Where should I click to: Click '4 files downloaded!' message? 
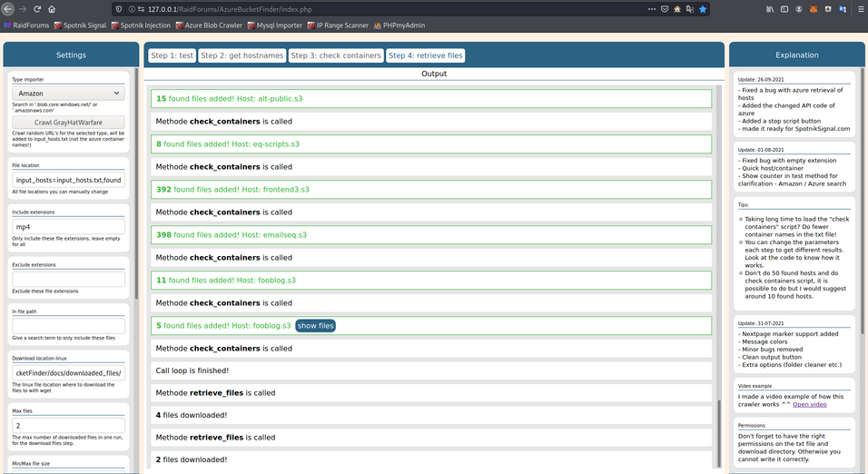[431, 415]
